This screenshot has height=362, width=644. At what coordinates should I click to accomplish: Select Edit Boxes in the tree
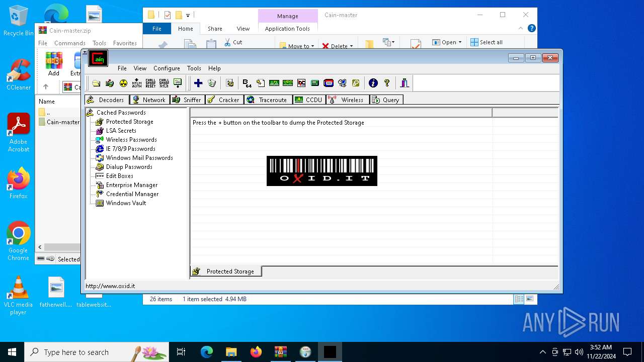[119, 176]
